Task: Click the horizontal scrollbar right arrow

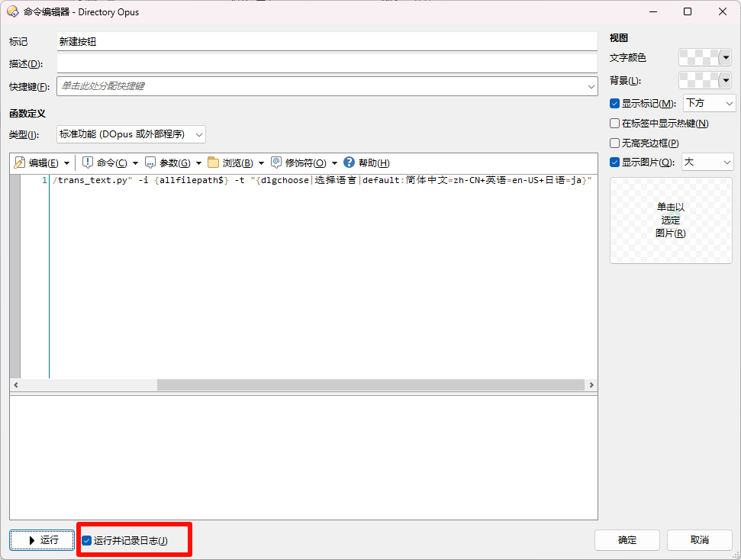Action: point(591,385)
